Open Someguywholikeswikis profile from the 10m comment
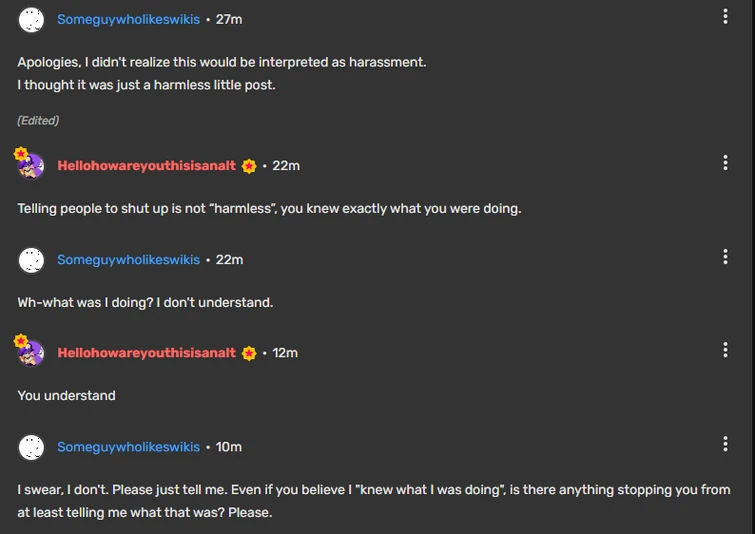 coord(128,447)
